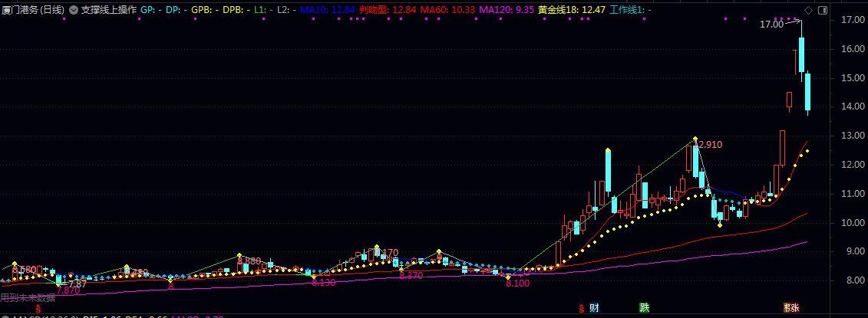The image size is (868, 318).
Task: Click the DPB: indicator label
Action: tap(236, 10)
